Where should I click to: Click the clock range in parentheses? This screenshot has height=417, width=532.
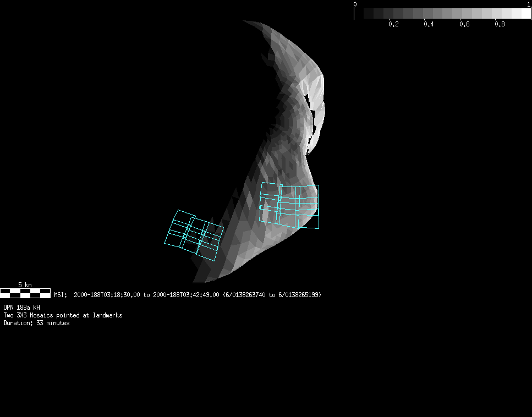pos(272,295)
